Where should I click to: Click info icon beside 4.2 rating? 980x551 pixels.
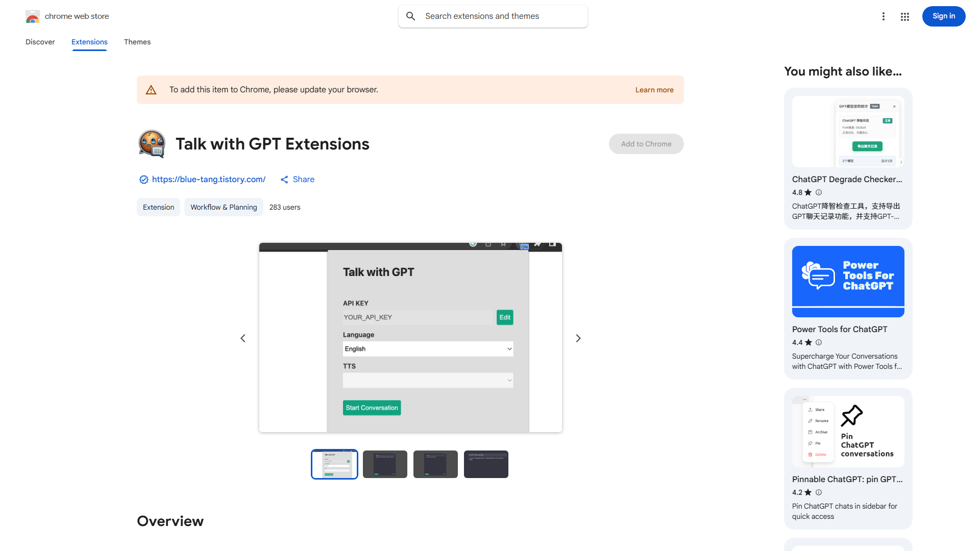point(819,492)
